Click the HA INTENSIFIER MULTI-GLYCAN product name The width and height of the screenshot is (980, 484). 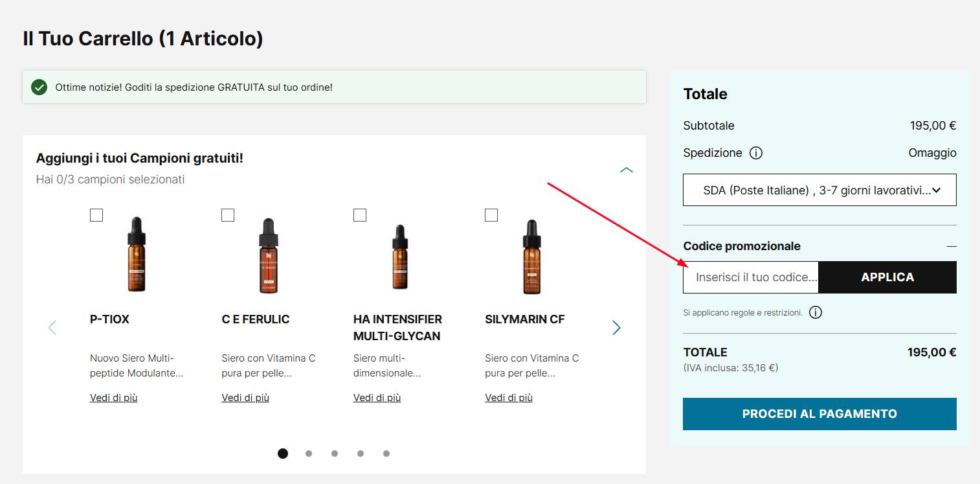(398, 328)
